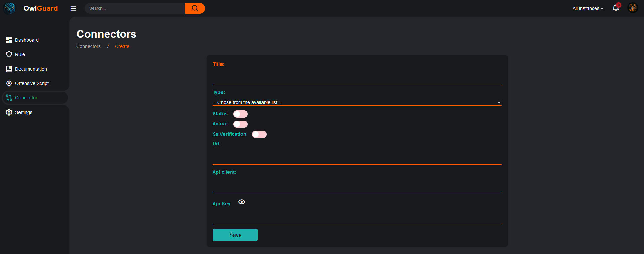Open the user avatar profile icon
Screen dimensions: 644x254
click(633, 8)
